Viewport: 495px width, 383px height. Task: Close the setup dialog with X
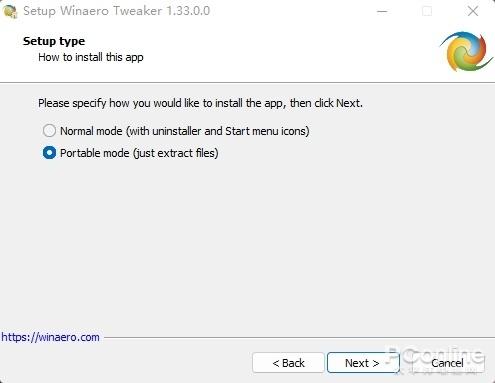pyautogui.click(x=473, y=11)
